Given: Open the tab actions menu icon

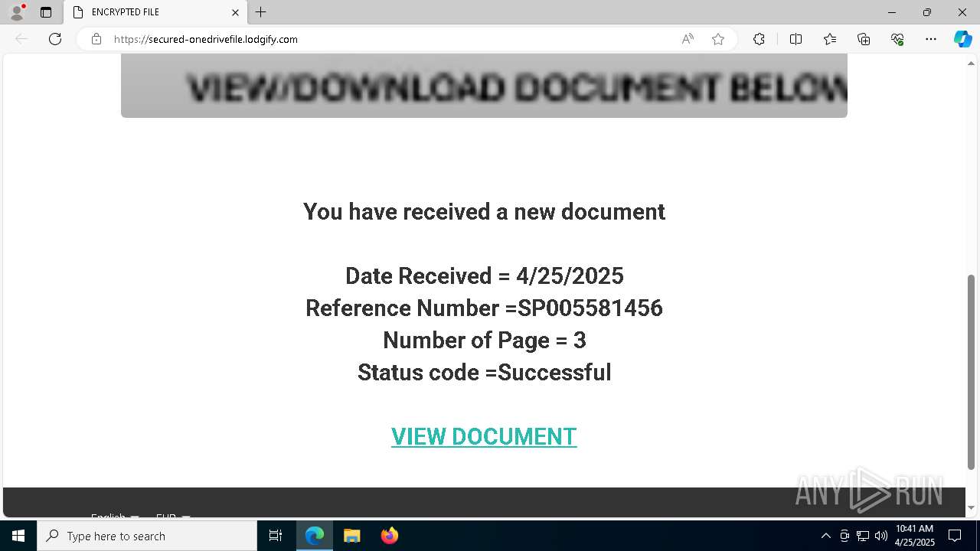Looking at the screenshot, I should (46, 12).
